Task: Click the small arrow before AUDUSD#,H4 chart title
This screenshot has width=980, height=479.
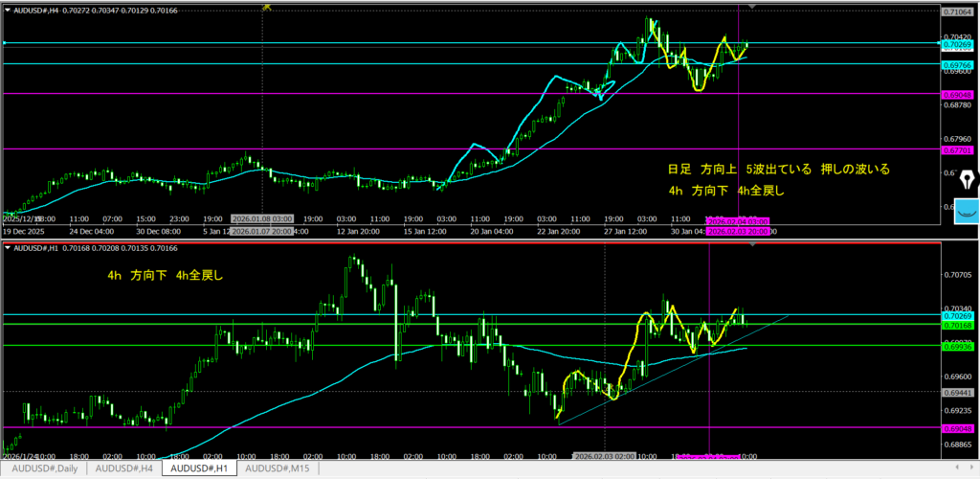Action: [x=9, y=8]
